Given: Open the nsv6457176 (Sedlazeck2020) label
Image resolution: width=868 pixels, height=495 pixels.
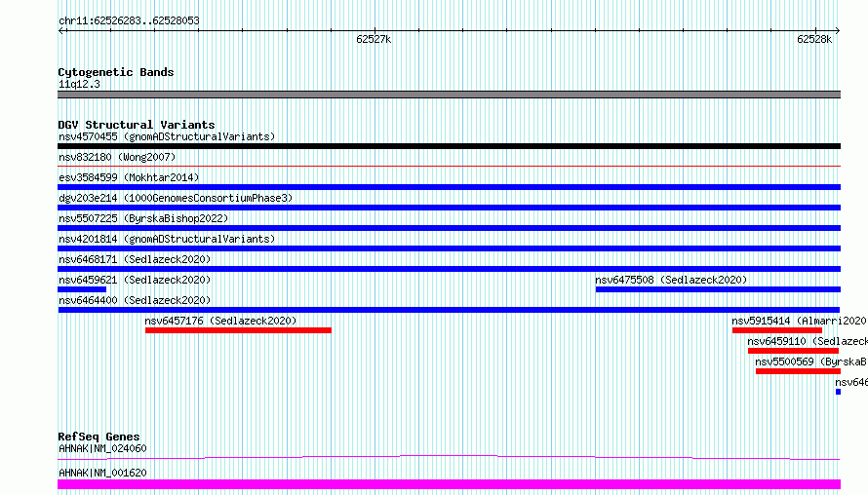Looking at the screenshot, I should 220,321.
